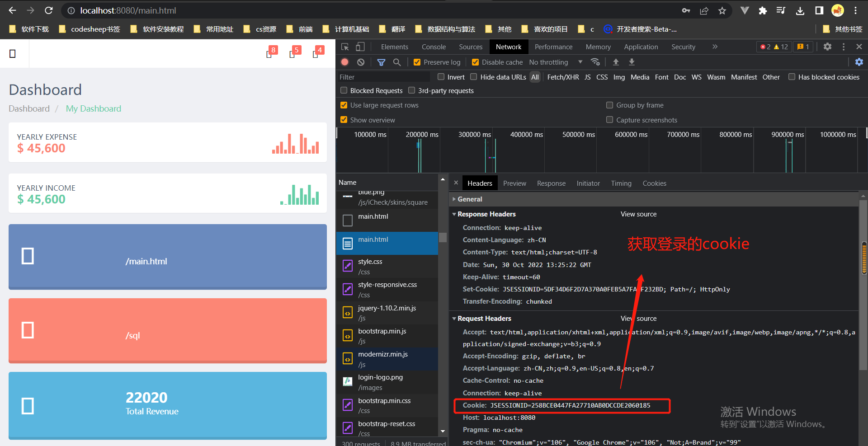The height and width of the screenshot is (446, 868).
Task: Open the Chrome profile avatar
Action: pyautogui.click(x=838, y=10)
